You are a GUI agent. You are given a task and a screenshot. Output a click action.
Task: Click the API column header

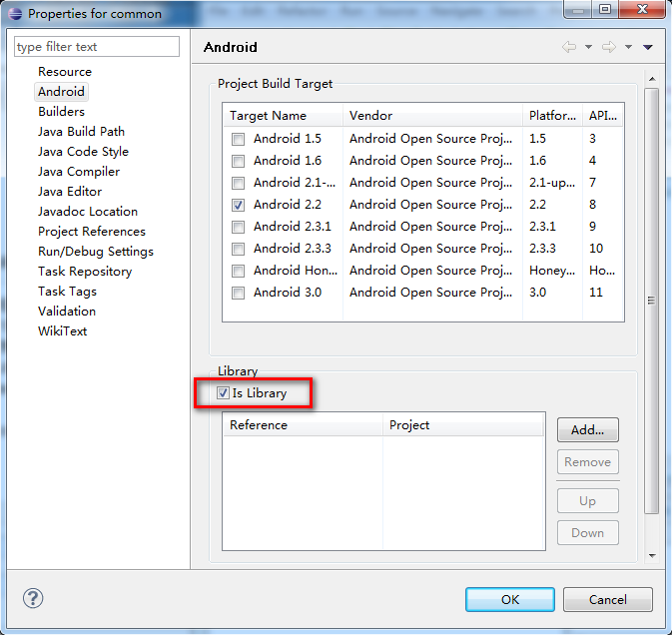tap(603, 115)
